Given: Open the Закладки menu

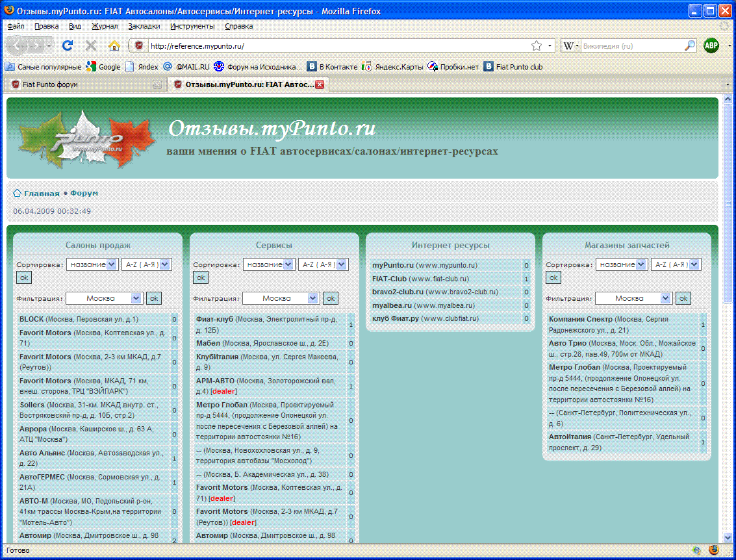Looking at the screenshot, I should 144,26.
